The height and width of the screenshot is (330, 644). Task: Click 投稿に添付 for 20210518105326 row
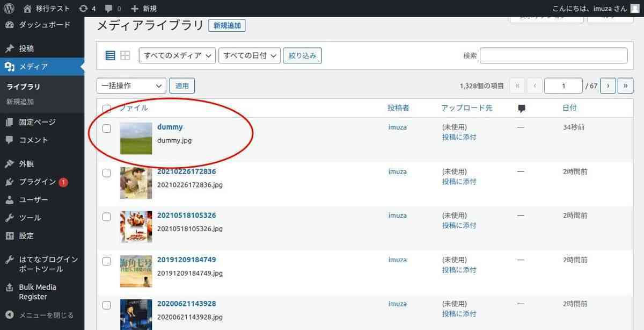[459, 226]
